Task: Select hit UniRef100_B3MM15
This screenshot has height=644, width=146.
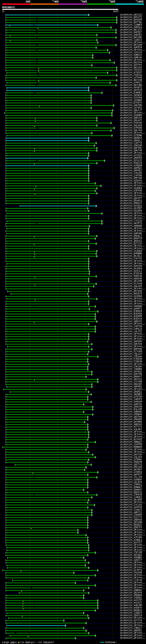Action: click(x=131, y=311)
